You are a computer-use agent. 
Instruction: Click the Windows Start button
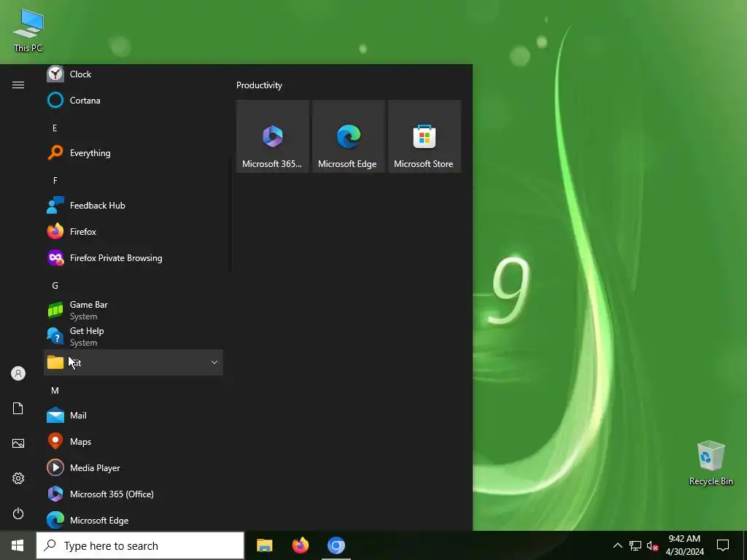tap(18, 545)
